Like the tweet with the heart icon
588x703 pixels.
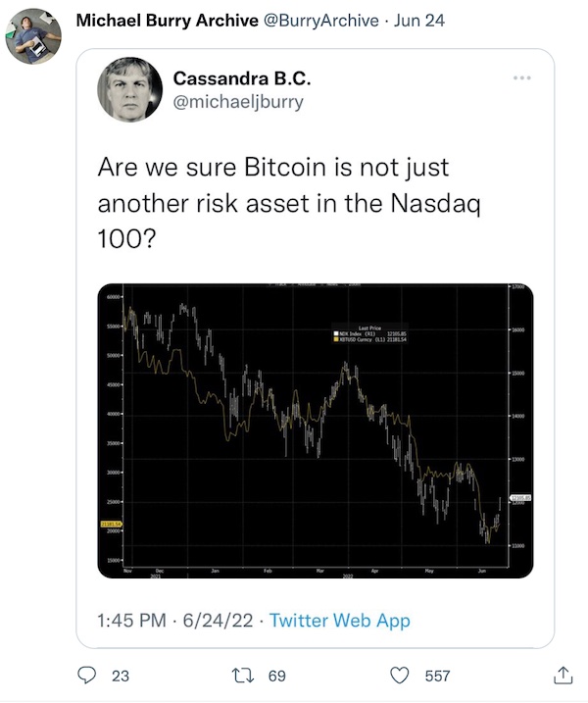click(x=399, y=676)
